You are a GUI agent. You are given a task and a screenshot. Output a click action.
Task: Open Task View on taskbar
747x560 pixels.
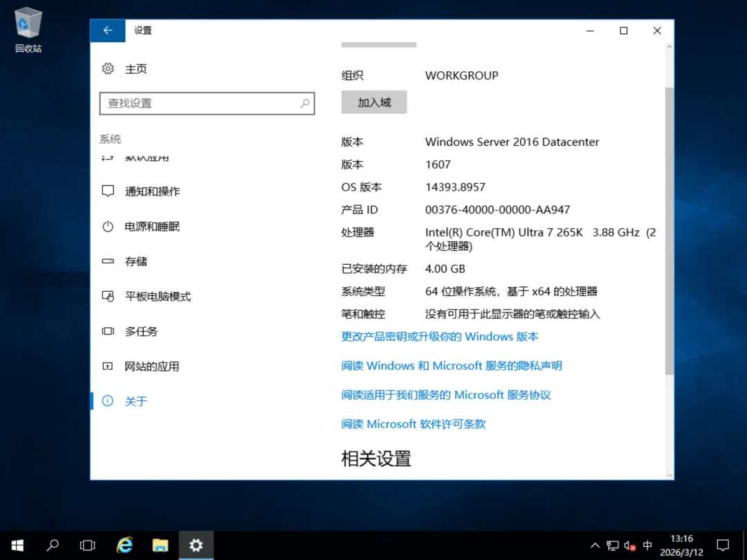pyautogui.click(x=88, y=545)
